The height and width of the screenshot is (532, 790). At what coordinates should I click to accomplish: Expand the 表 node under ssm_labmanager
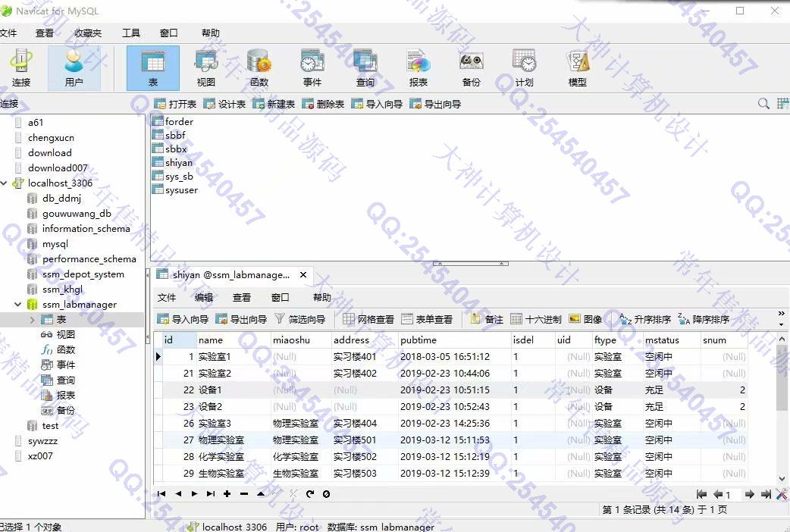(33, 320)
